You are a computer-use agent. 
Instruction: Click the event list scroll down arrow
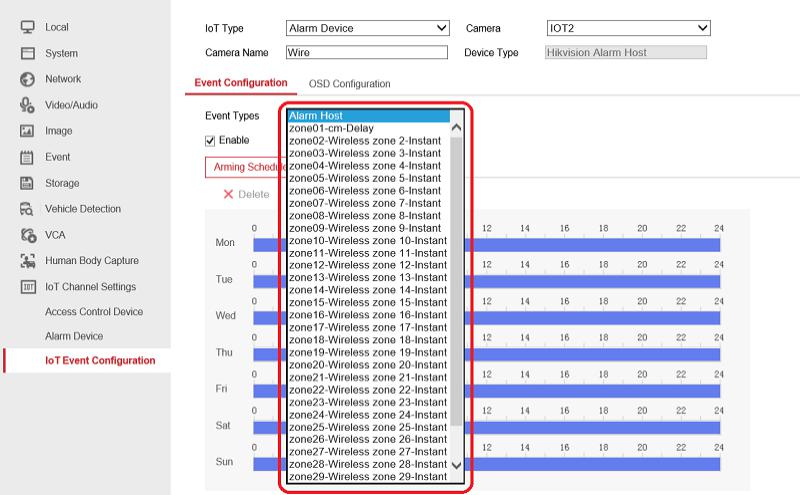coord(457,465)
